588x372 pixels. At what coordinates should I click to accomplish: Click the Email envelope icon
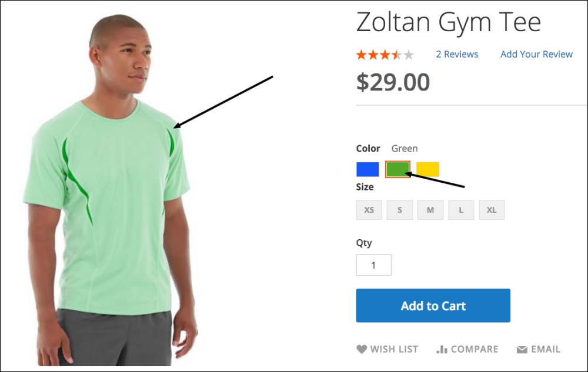point(522,350)
